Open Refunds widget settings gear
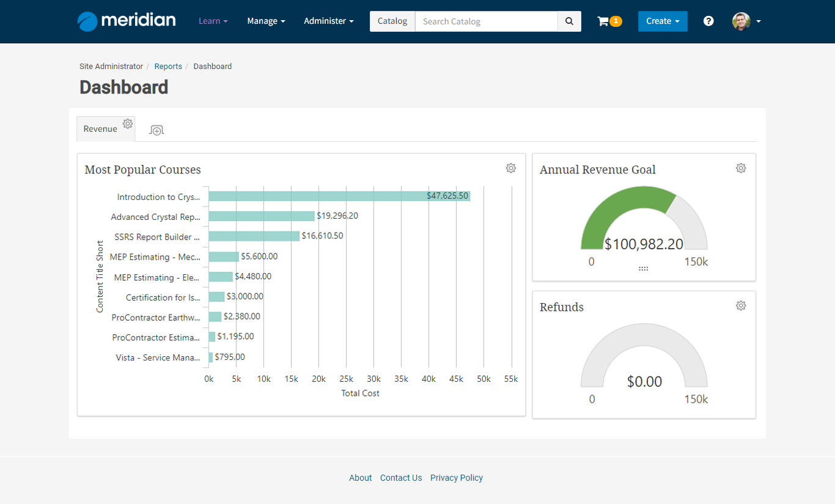Viewport: 835px width, 504px height. tap(741, 305)
